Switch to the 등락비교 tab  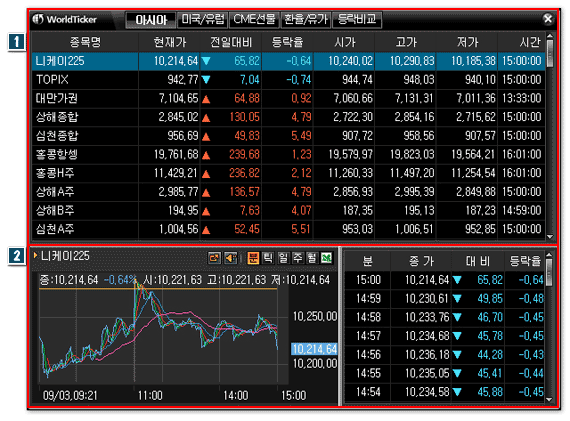click(x=357, y=20)
